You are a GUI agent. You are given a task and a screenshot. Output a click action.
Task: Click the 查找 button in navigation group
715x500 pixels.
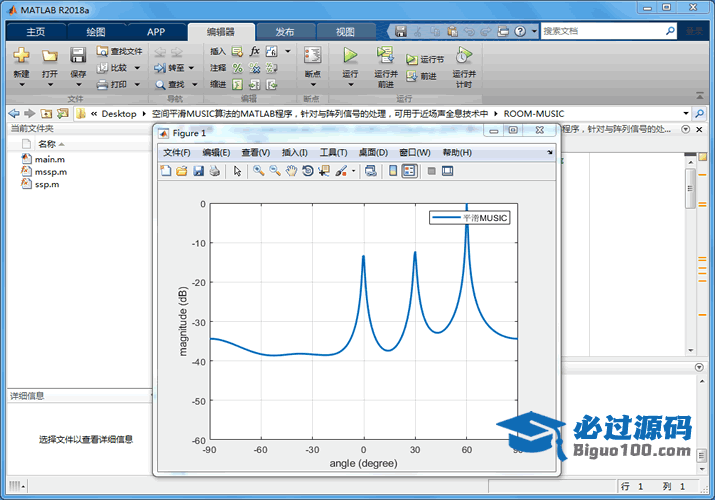171,84
